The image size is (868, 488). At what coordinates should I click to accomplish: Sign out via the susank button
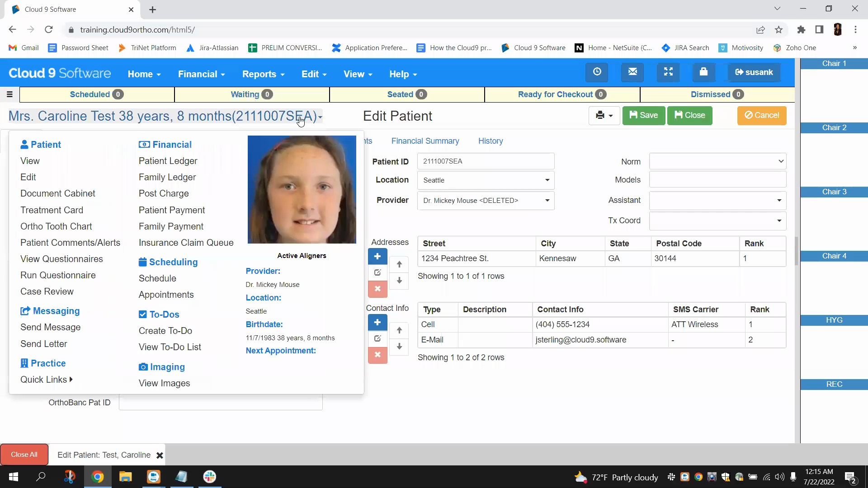tap(753, 72)
